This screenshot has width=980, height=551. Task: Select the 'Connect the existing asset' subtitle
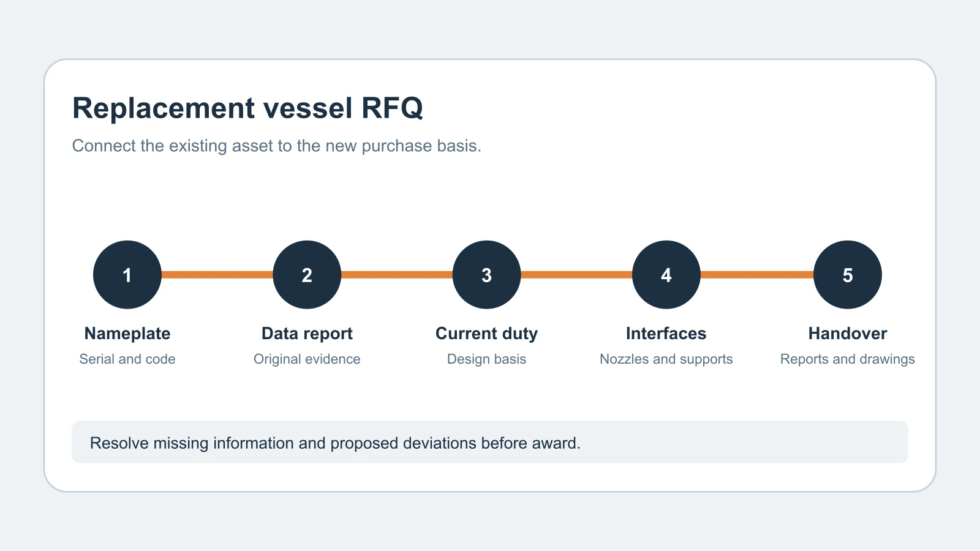click(277, 146)
